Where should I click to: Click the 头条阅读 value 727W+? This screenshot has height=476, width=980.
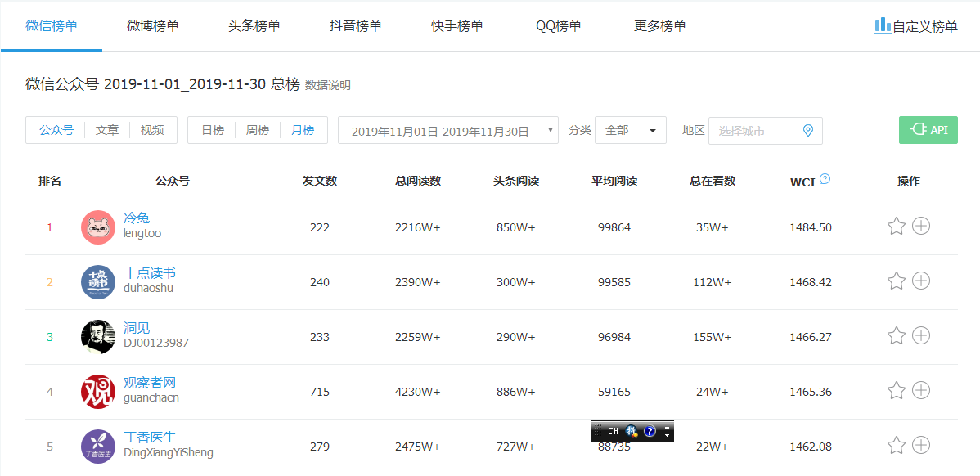515,447
